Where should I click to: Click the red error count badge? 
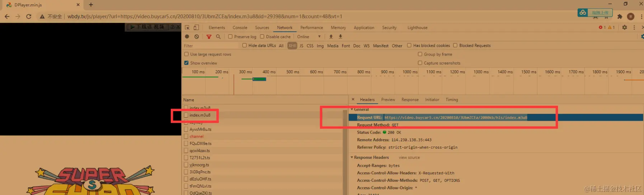coord(602,28)
